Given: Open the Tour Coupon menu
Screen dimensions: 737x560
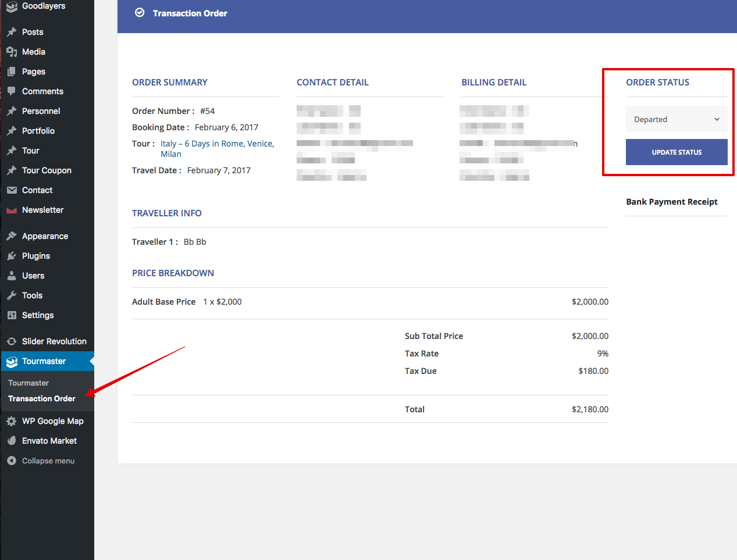Looking at the screenshot, I should [47, 170].
